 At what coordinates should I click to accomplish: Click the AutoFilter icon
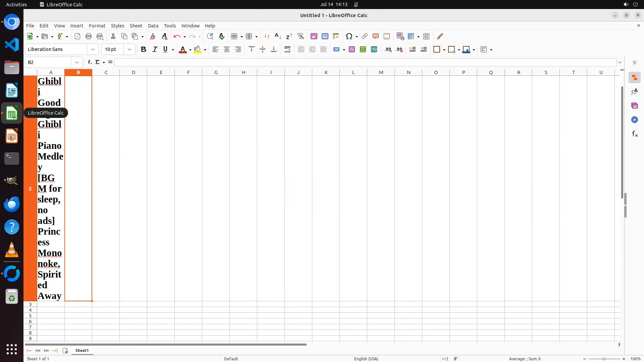(301, 36)
